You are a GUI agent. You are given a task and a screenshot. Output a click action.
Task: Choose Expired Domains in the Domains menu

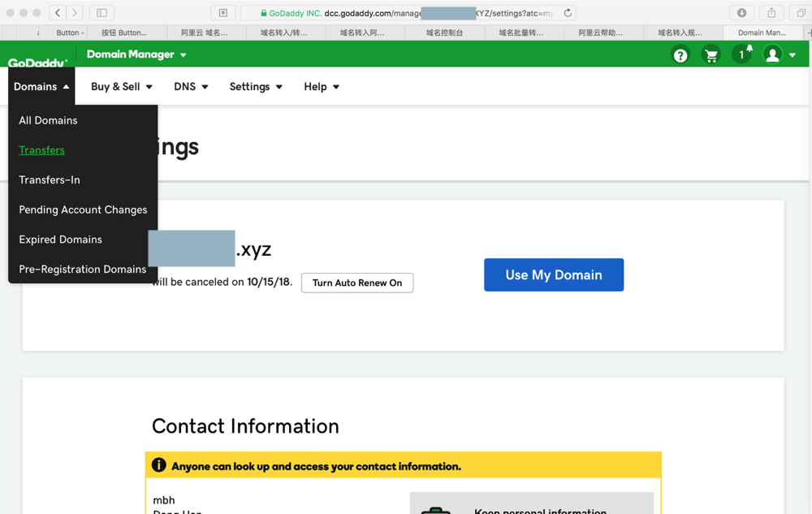point(60,240)
